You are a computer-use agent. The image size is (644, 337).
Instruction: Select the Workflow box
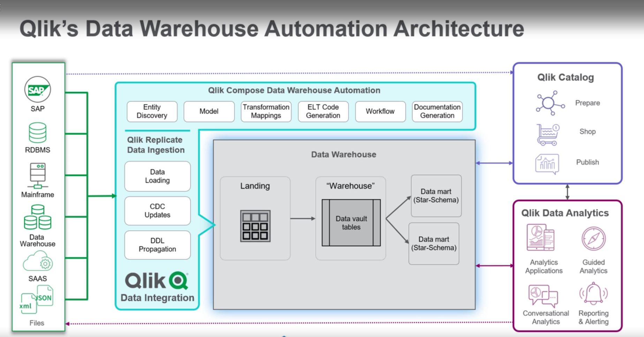[380, 111]
